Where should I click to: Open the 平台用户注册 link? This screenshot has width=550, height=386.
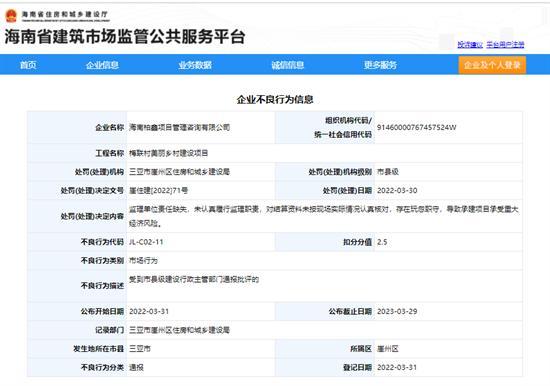click(505, 45)
